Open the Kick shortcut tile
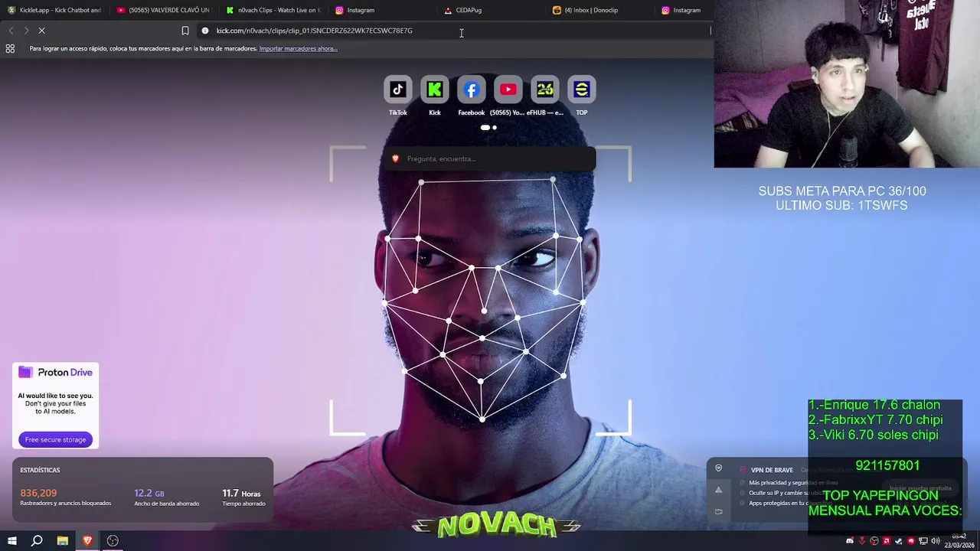 (x=434, y=90)
